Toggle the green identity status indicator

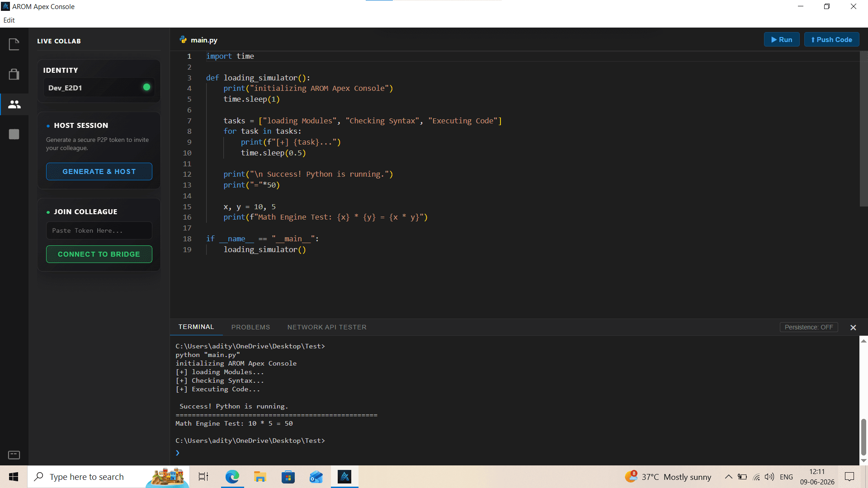146,87
